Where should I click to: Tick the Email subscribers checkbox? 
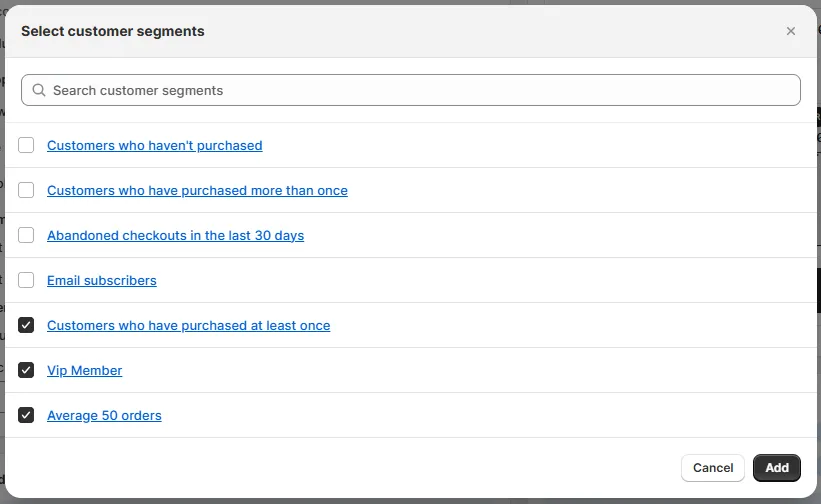(x=26, y=280)
